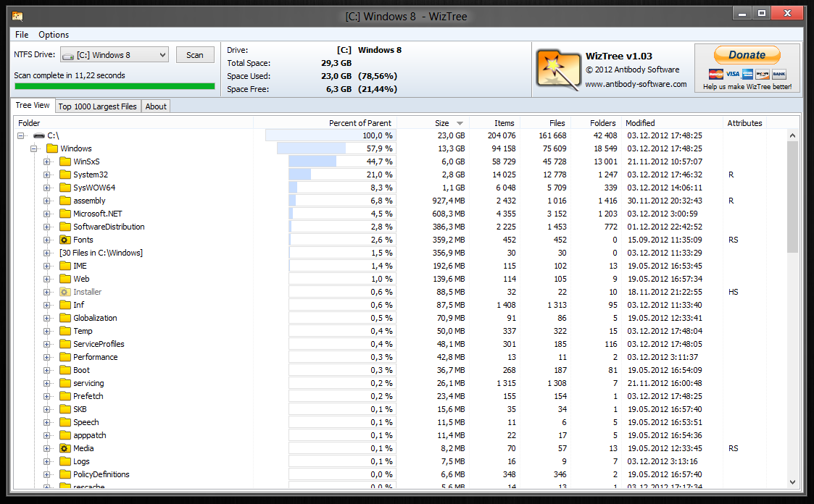Click the HS attribute for Installer
Viewport: 814px width, 504px height.
[x=733, y=292]
